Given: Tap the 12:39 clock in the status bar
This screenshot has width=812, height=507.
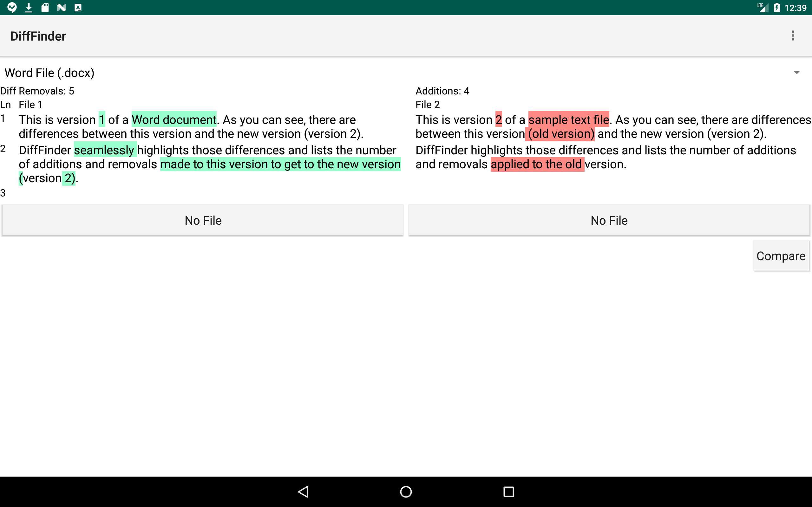Looking at the screenshot, I should 795,7.
